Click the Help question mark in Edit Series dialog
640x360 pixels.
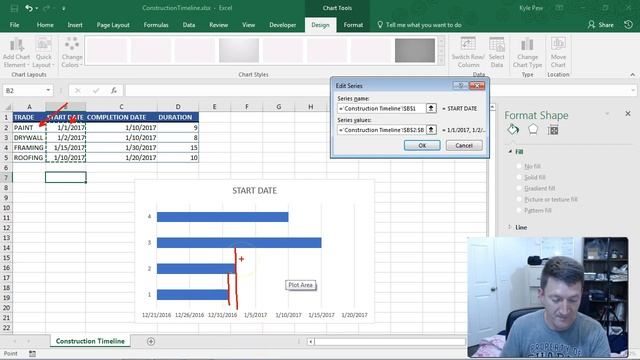460,86
